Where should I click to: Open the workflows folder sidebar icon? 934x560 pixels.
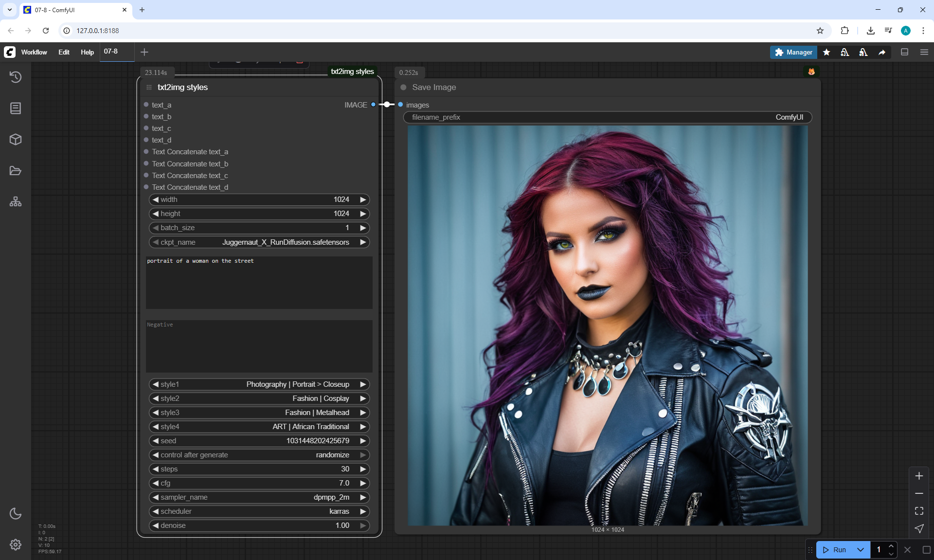(16, 171)
